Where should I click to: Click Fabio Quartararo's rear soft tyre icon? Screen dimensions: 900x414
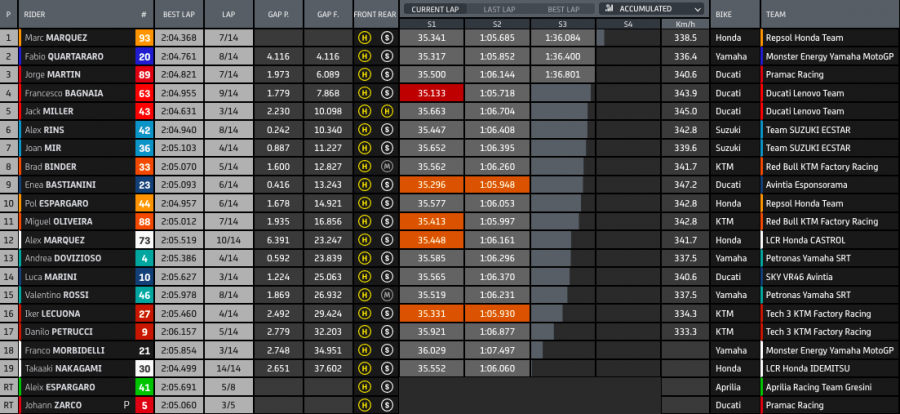[x=386, y=57]
